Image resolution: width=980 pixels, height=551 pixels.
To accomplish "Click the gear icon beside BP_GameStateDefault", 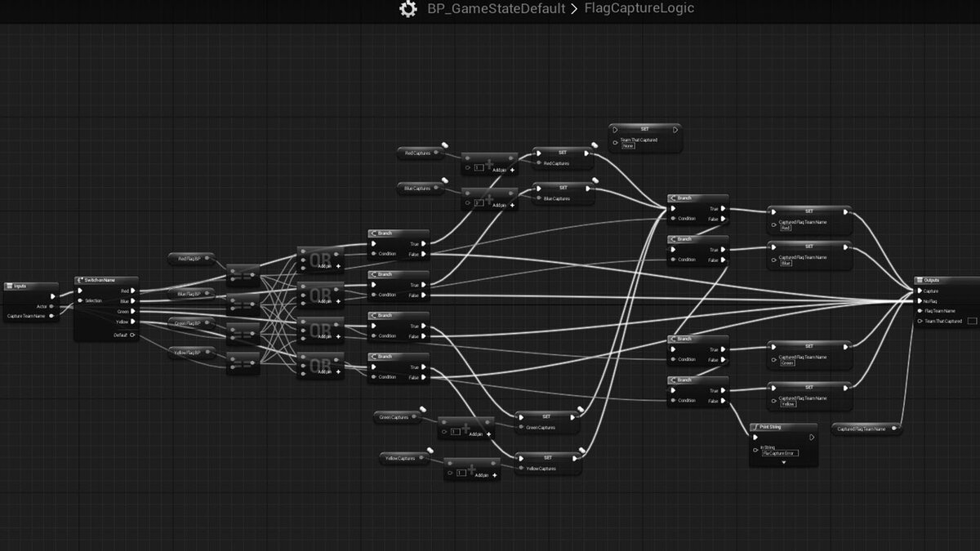I will coord(408,10).
